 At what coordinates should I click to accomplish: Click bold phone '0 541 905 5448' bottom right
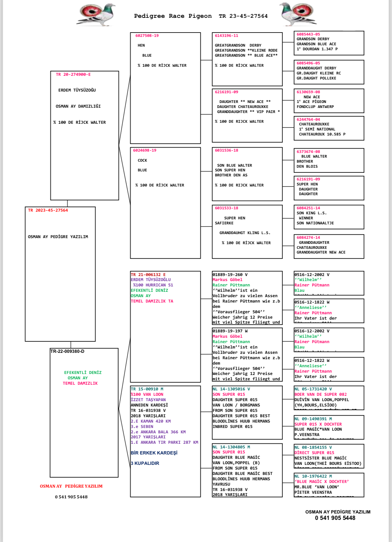(335, 518)
